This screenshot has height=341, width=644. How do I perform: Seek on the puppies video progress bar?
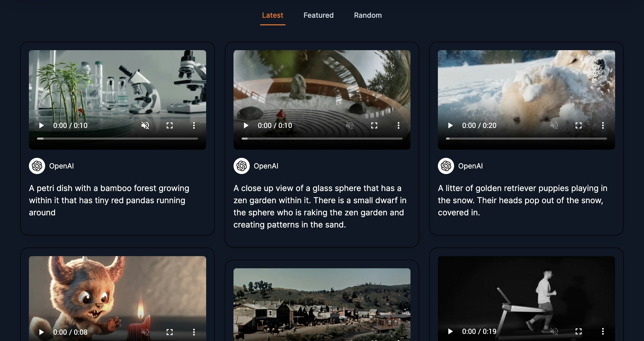click(526, 139)
